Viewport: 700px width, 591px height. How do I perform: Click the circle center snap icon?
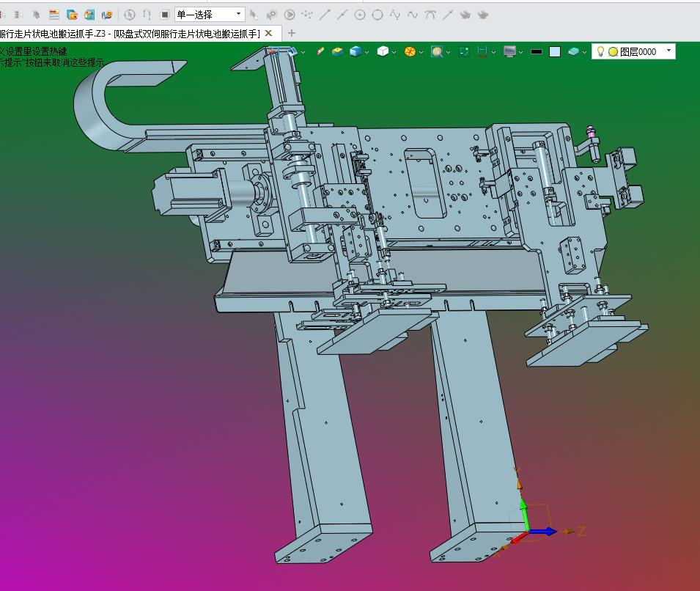360,15
